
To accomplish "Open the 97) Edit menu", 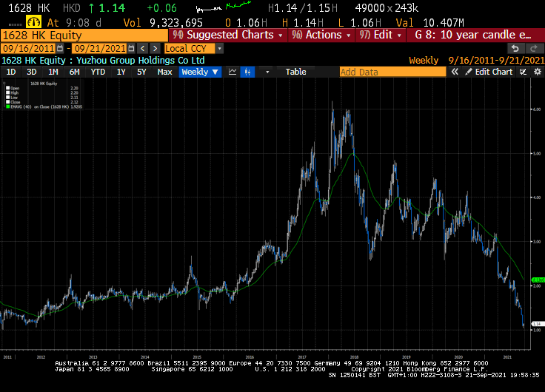I will tap(381, 35).
